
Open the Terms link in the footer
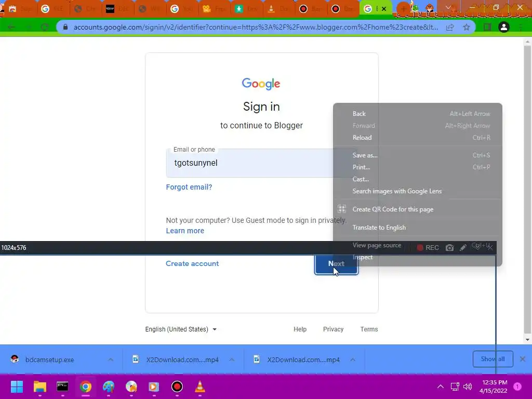pos(369,329)
